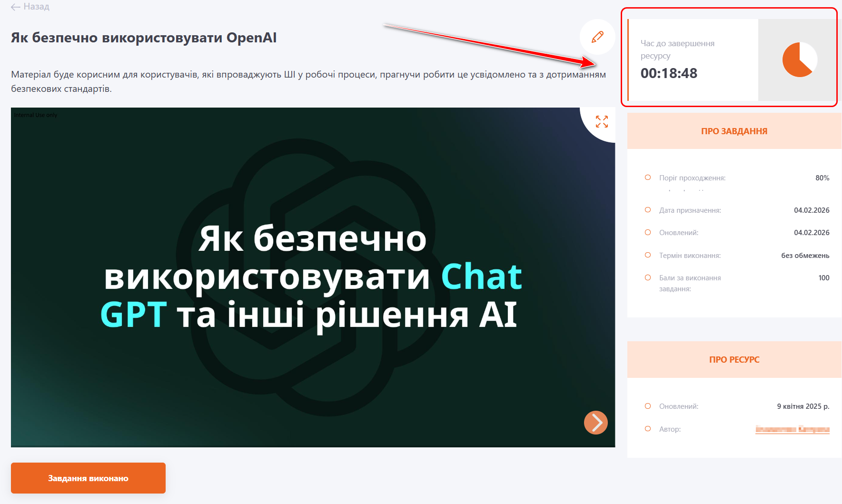Click the bullet next to Поріг проходження
Screen dimensions: 842x504
coord(648,178)
